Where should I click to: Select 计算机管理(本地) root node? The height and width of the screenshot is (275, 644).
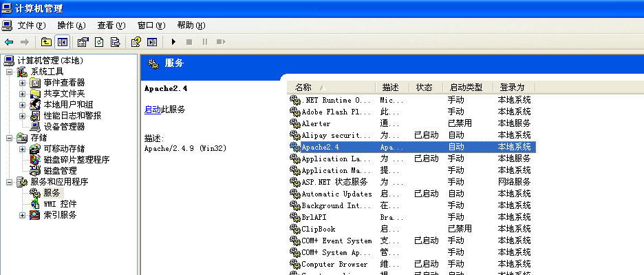click(x=50, y=61)
